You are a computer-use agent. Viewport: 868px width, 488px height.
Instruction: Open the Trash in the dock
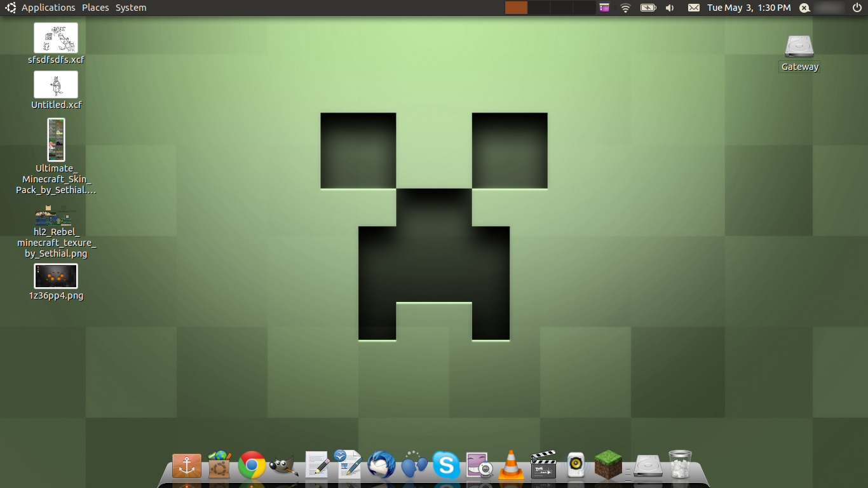(x=680, y=465)
